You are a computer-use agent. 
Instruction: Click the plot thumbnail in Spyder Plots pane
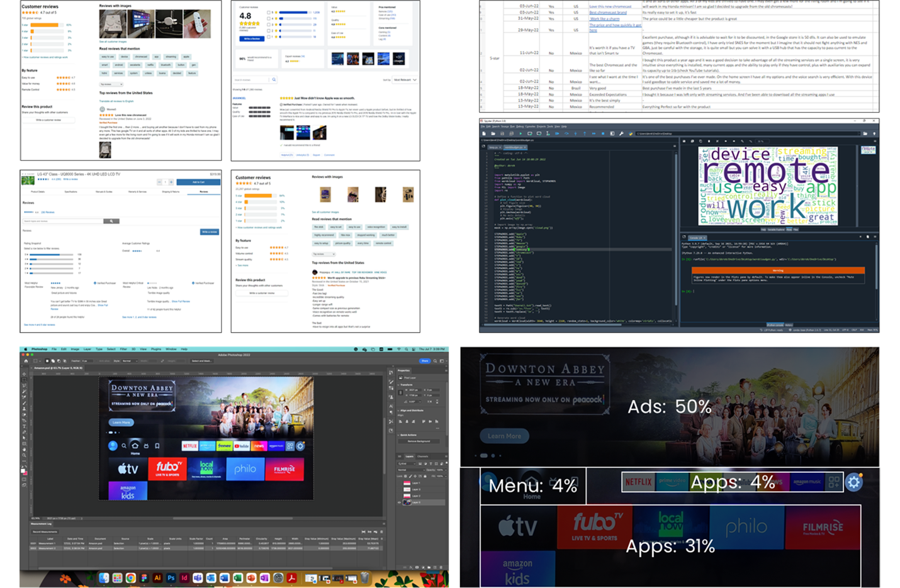pos(868,150)
